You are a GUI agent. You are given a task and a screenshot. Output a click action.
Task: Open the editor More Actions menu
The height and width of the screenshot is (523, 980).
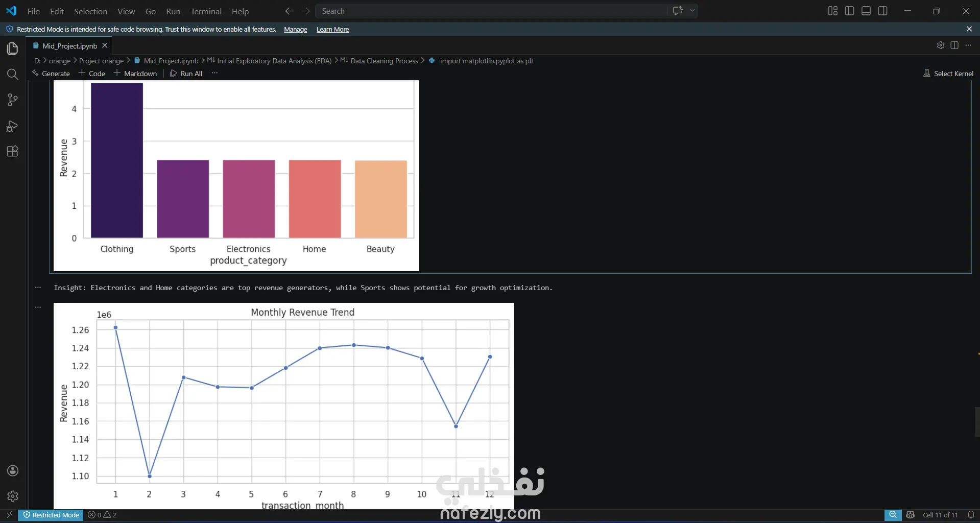tap(968, 45)
